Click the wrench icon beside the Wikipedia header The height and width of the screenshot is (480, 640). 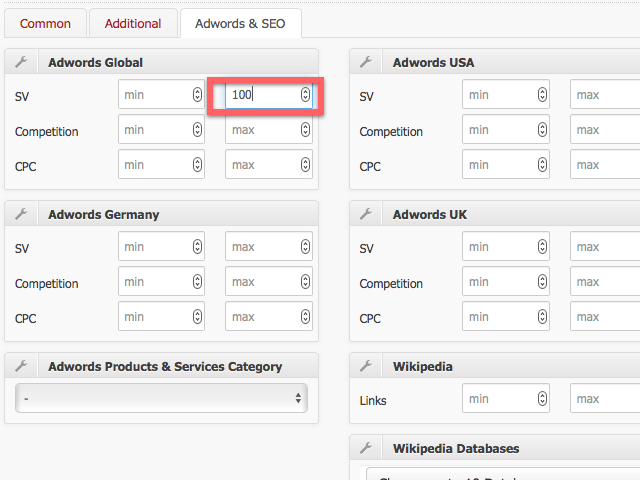pyautogui.click(x=366, y=366)
